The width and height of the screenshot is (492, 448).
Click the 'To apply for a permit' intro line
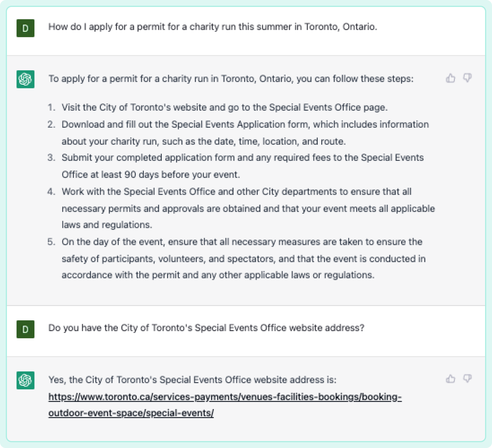[x=231, y=79]
